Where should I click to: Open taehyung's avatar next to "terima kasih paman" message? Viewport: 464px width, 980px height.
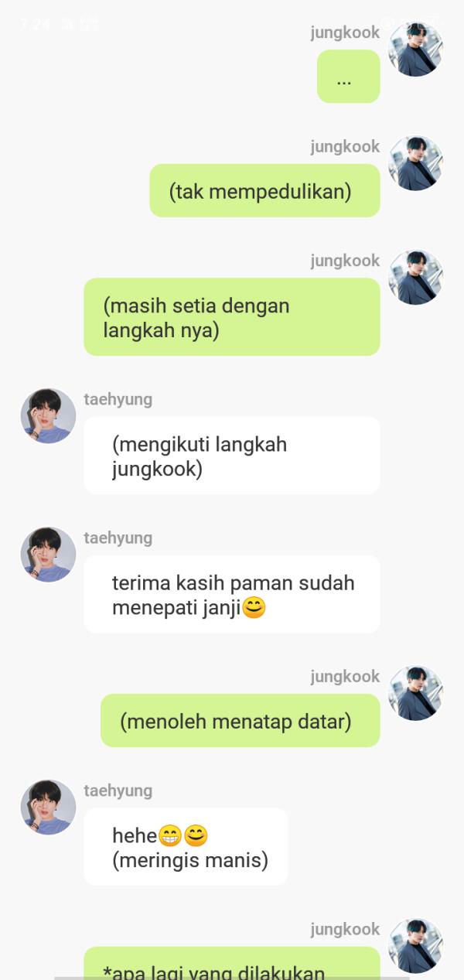[48, 555]
